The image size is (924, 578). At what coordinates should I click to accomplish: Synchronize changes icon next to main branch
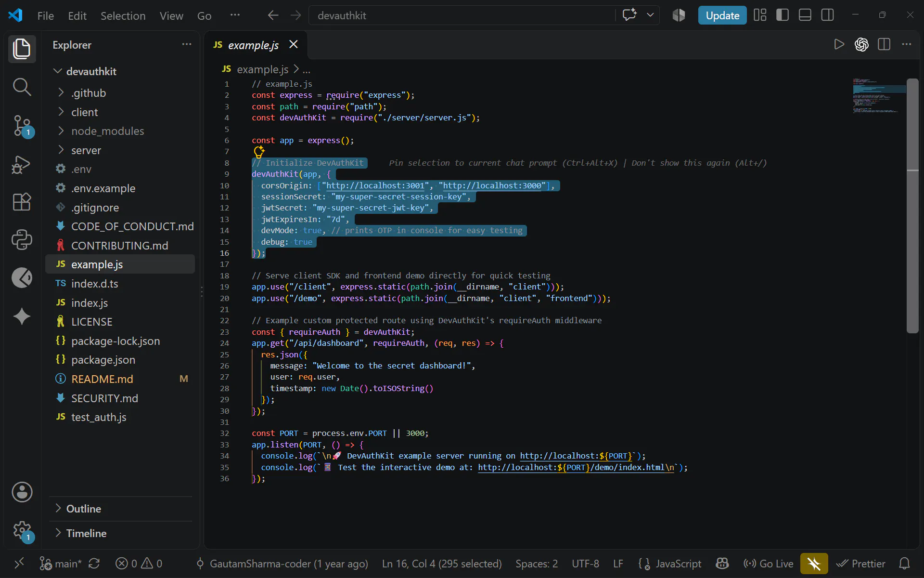click(94, 564)
